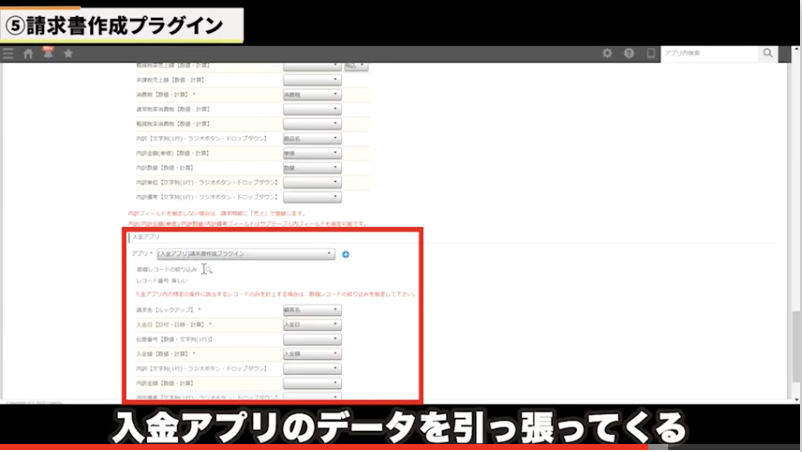Click the page's vertical scrollbar

click(x=796, y=300)
